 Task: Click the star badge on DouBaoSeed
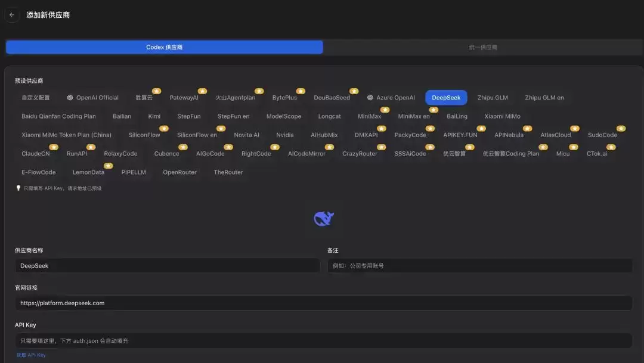tap(354, 91)
